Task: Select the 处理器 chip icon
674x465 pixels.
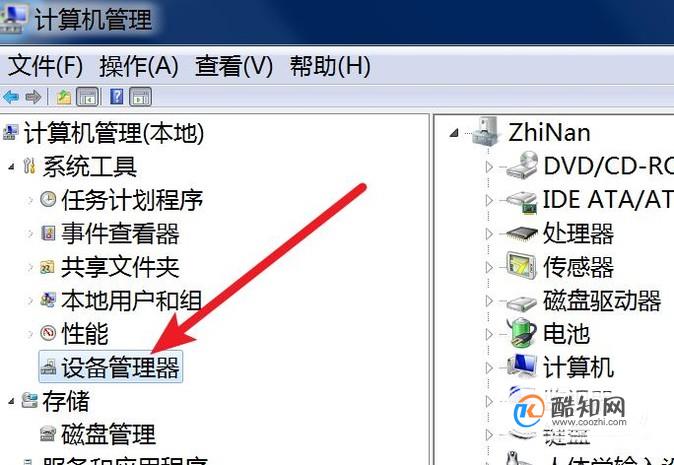Action: point(521,233)
